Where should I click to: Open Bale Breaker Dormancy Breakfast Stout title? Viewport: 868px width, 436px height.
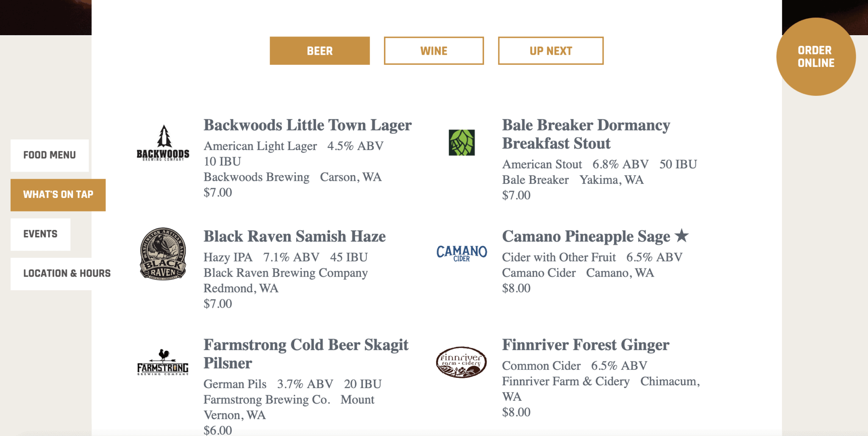point(586,134)
